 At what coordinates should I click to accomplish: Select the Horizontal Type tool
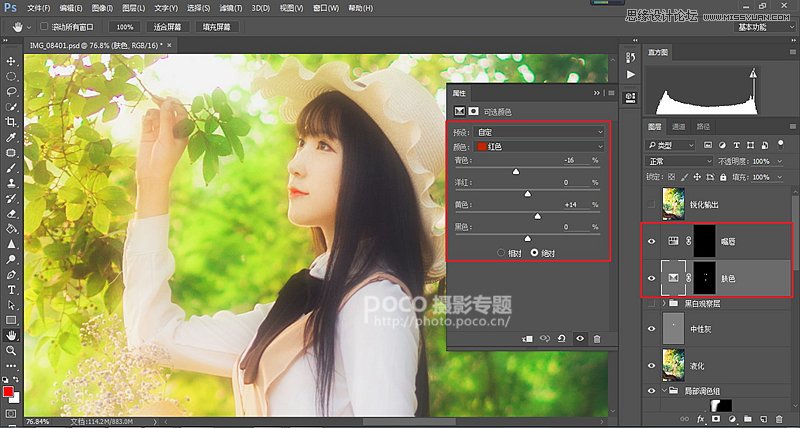(11, 290)
